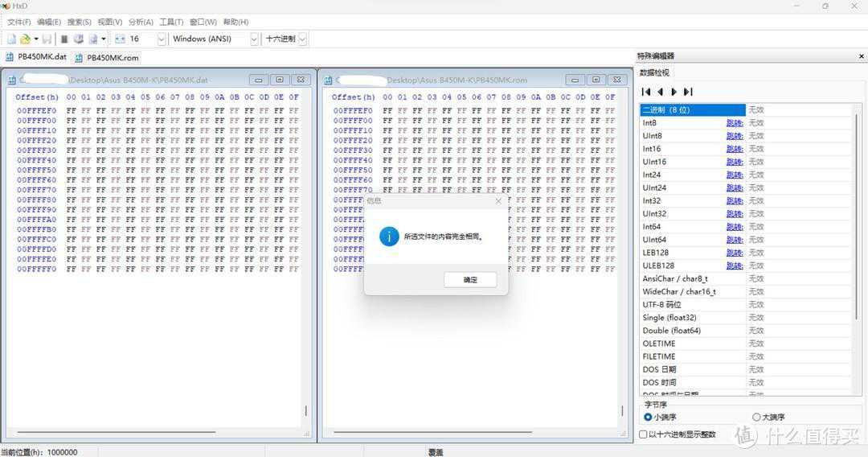
Task: Go to next byte in data inspector
Action: coord(674,92)
